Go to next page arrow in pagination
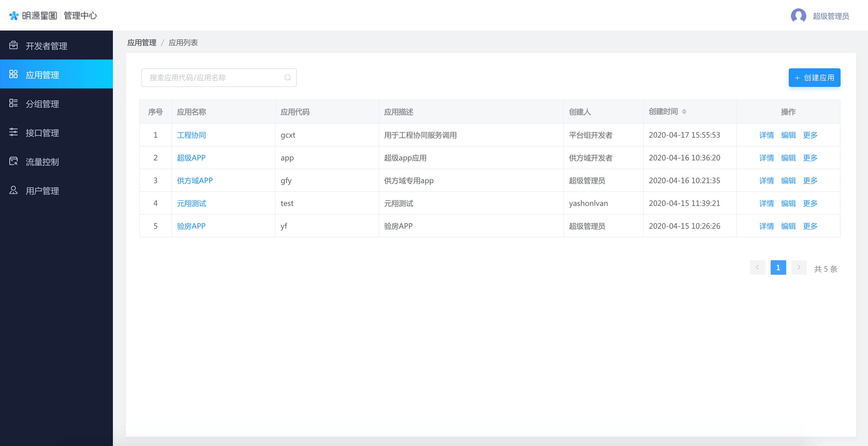Image resolution: width=868 pixels, height=446 pixels. [799, 267]
